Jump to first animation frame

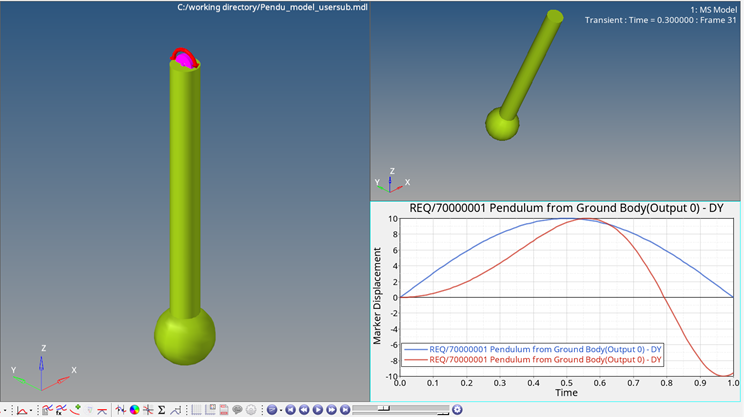point(290,410)
